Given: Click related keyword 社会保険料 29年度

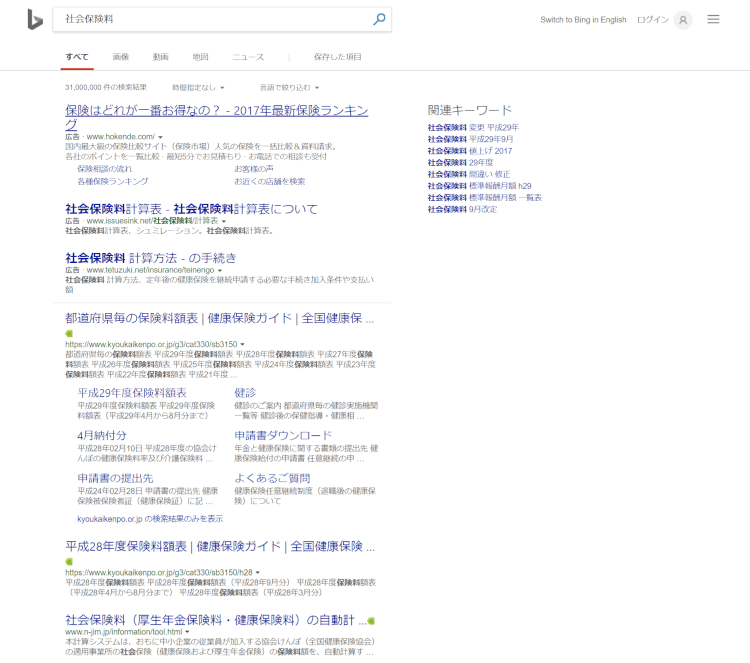Looking at the screenshot, I should 460,163.
